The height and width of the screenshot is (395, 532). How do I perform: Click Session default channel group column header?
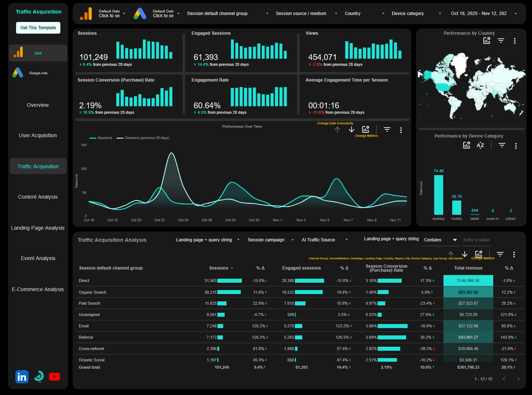111,268
